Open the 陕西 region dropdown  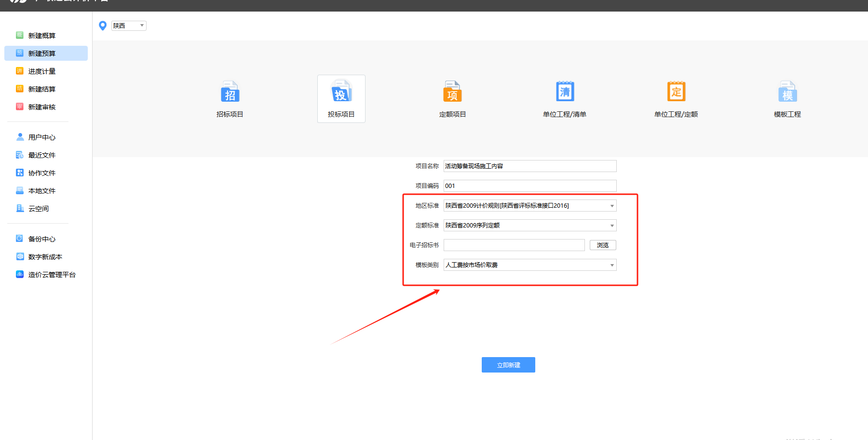129,26
